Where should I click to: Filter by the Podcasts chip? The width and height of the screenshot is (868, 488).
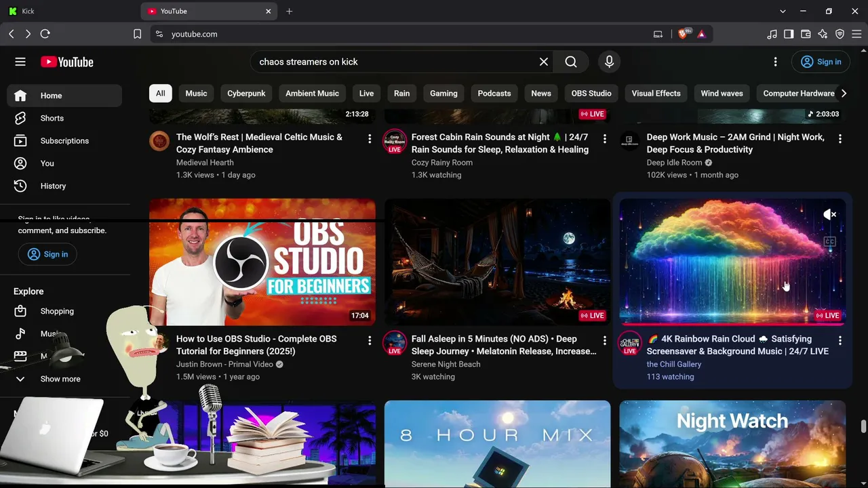[x=494, y=94]
